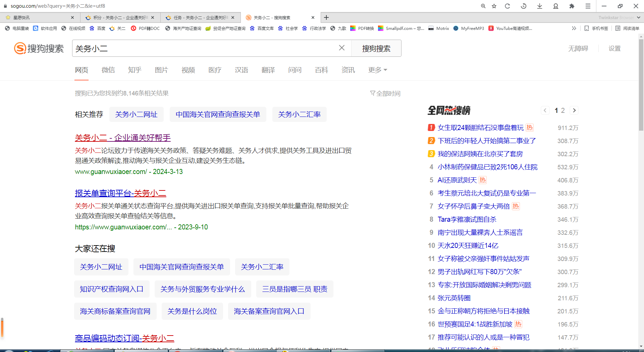This screenshot has height=352, width=644.
Task: Bookmark this page with the star icon
Action: pyautogui.click(x=494, y=6)
